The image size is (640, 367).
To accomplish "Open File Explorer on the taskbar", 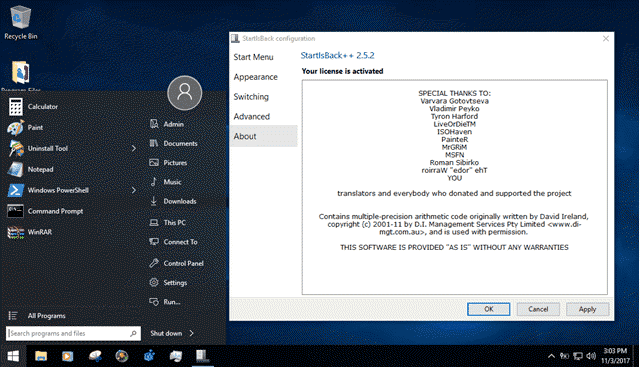I will coord(41,356).
